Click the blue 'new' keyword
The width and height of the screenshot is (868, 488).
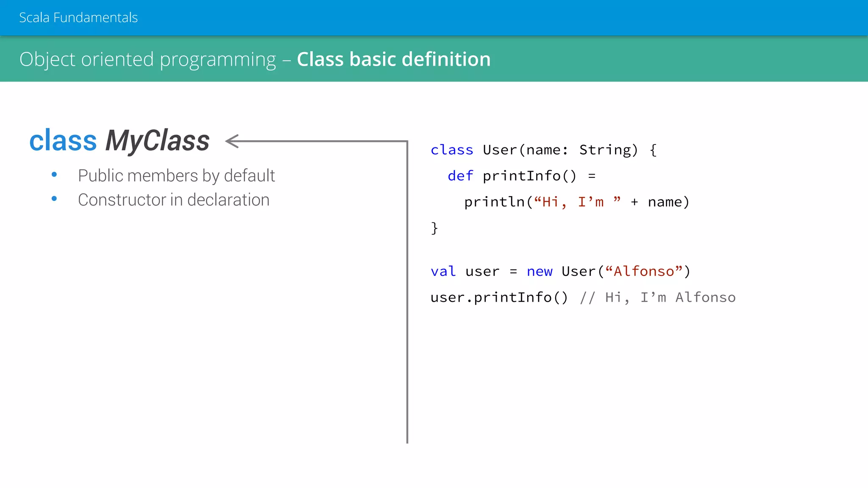539,271
